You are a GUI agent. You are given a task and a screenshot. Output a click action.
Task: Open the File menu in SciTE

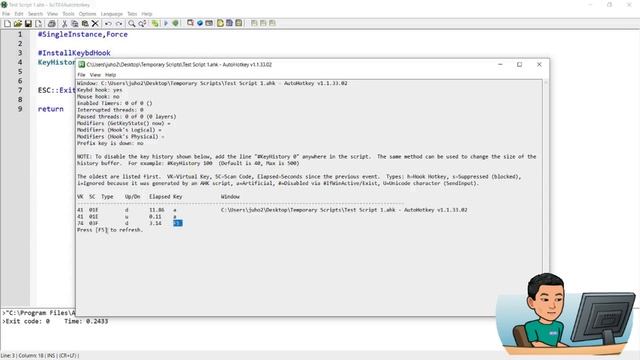click(x=6, y=14)
